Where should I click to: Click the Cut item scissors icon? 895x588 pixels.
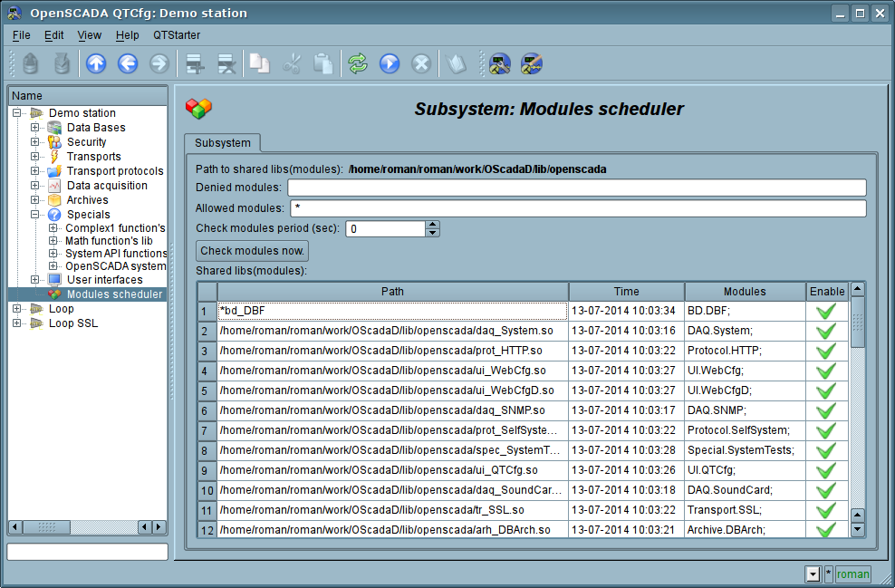click(x=291, y=63)
